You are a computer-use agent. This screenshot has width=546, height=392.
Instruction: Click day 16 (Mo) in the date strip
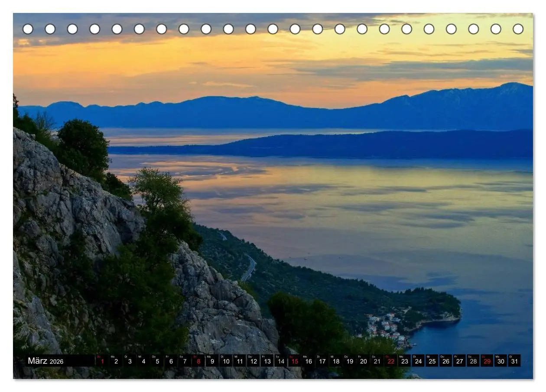308,361
